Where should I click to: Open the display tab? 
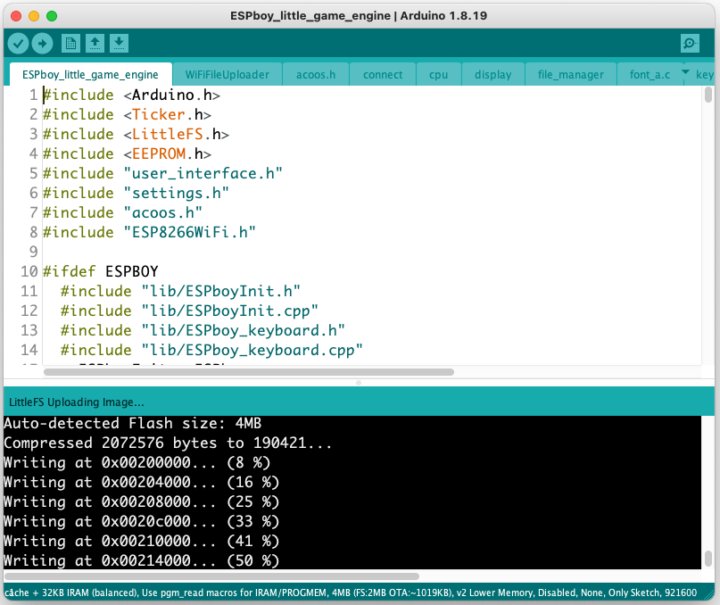tap(493, 75)
